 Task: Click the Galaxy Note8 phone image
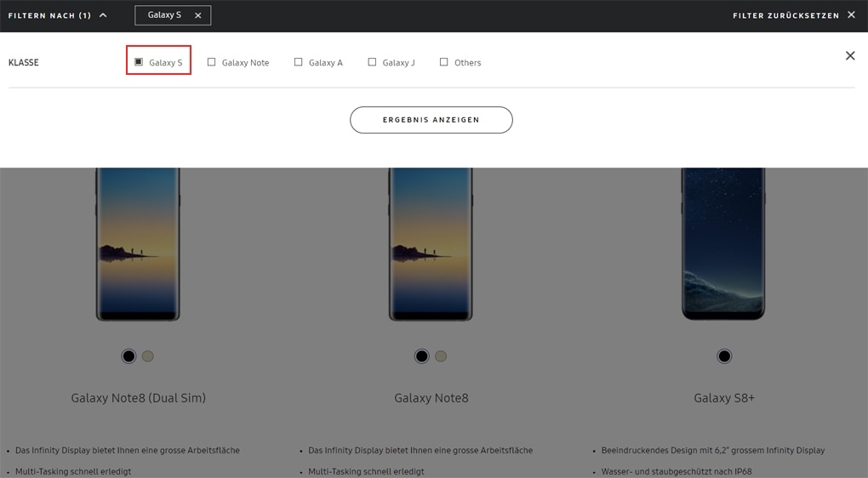[431, 244]
